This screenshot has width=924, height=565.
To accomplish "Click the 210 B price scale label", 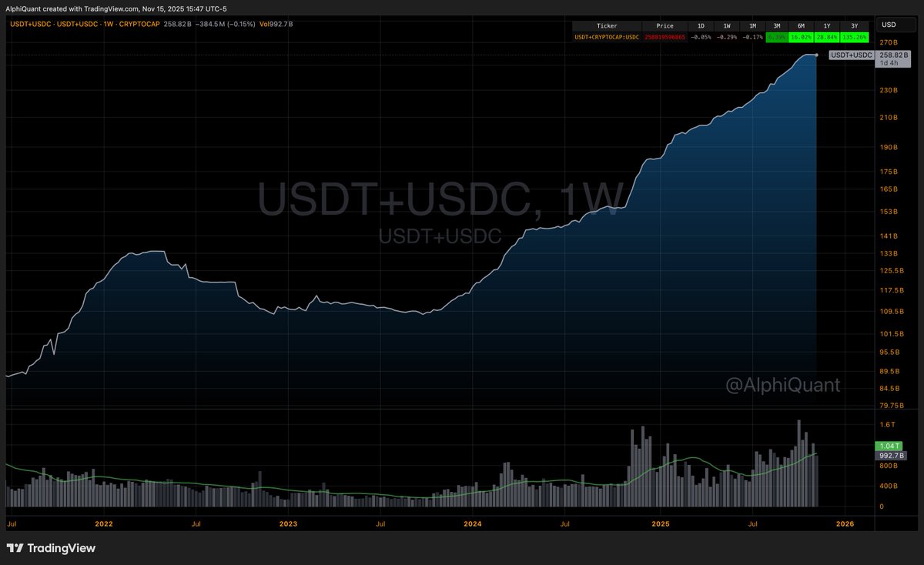I will pyautogui.click(x=889, y=118).
